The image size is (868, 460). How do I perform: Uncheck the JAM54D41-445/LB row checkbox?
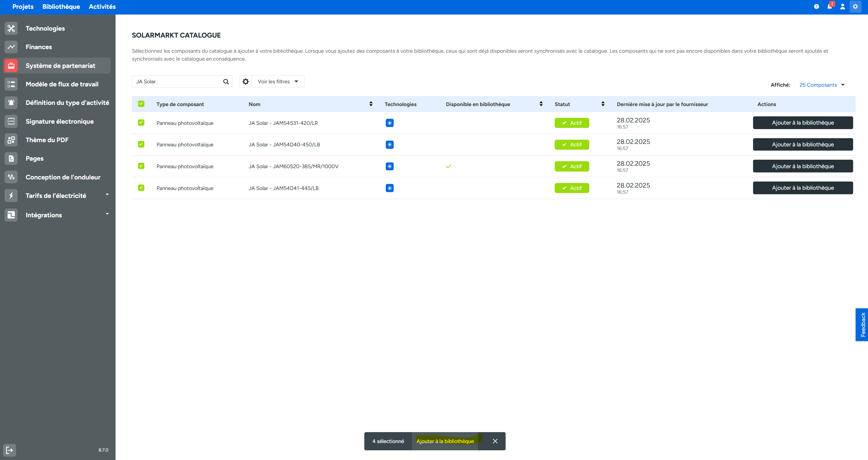pyautogui.click(x=141, y=188)
